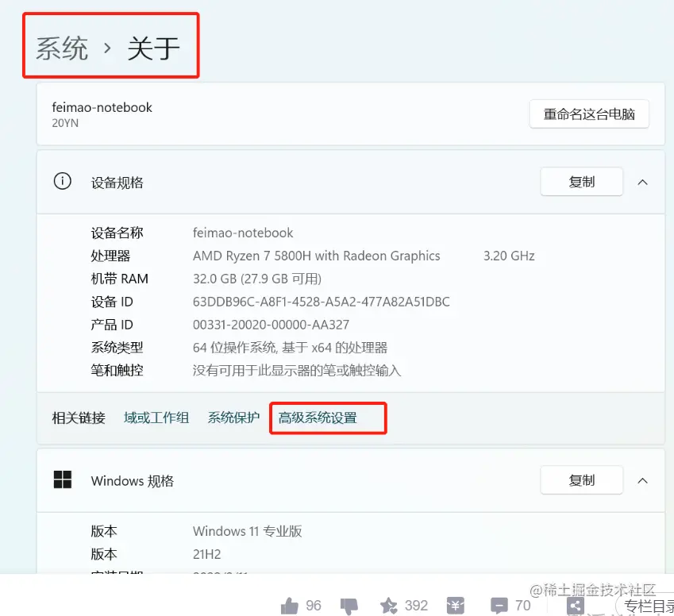Click the 机带 RAM label
The width and height of the screenshot is (674, 616).
tap(120, 279)
